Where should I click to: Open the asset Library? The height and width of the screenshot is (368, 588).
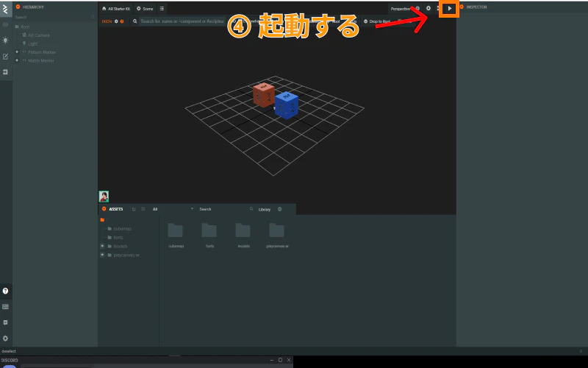pyautogui.click(x=265, y=210)
